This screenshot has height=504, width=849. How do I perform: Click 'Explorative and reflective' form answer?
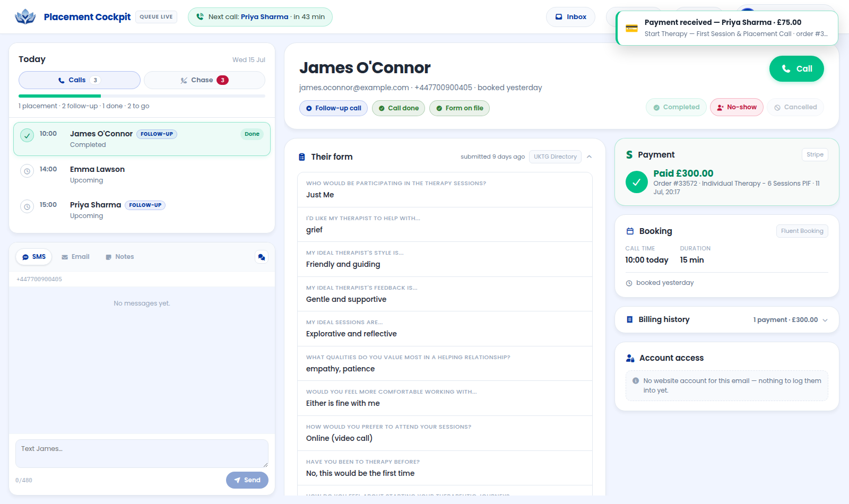click(351, 334)
